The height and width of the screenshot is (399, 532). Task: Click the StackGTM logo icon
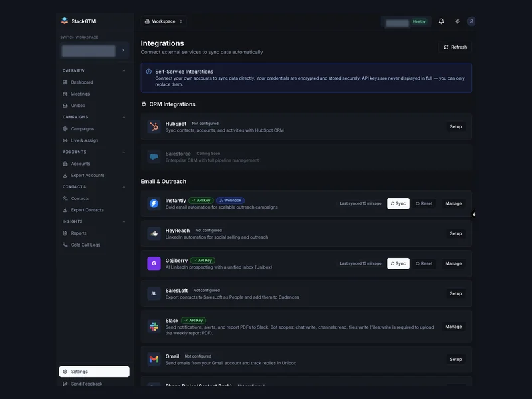pos(65,21)
